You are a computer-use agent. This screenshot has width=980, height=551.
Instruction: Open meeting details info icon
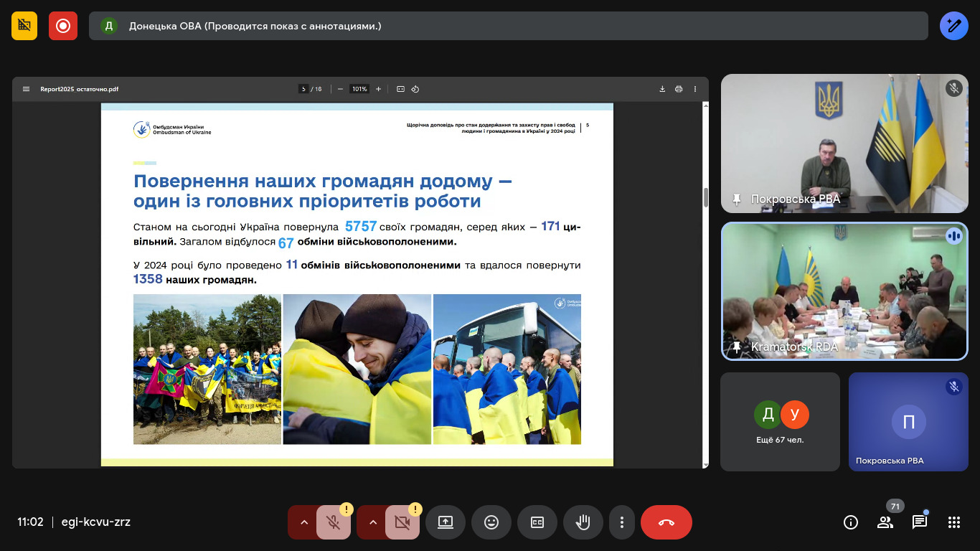click(x=851, y=522)
